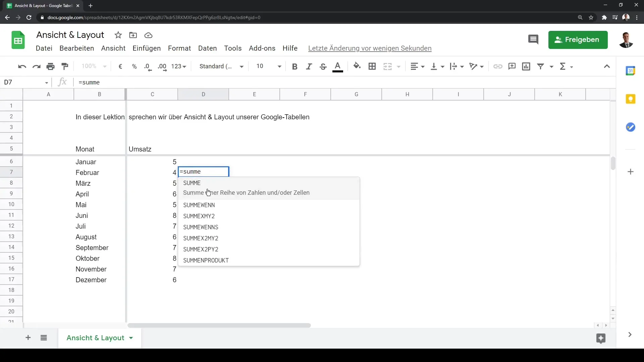The height and width of the screenshot is (362, 644).
Task: Format as currency with Euro icon
Action: (x=120, y=66)
